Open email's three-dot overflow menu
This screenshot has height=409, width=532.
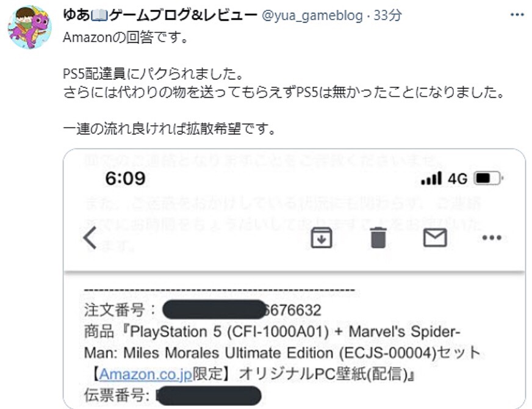(492, 237)
